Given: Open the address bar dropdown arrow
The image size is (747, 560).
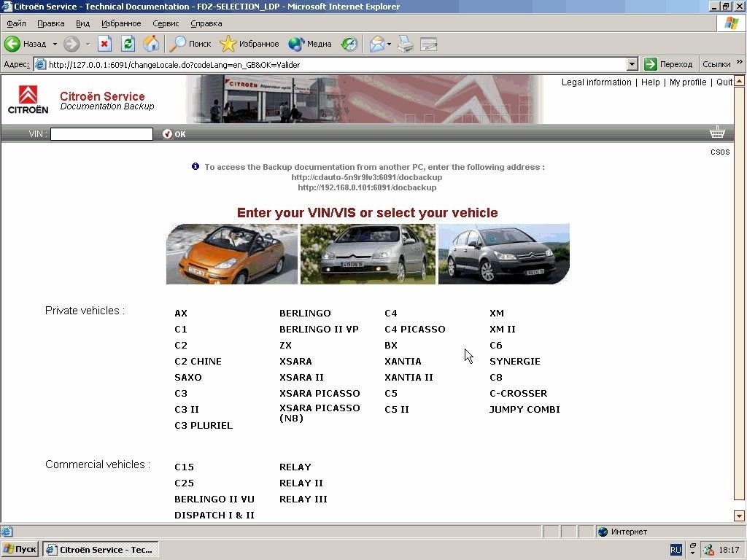Looking at the screenshot, I should click(x=632, y=64).
